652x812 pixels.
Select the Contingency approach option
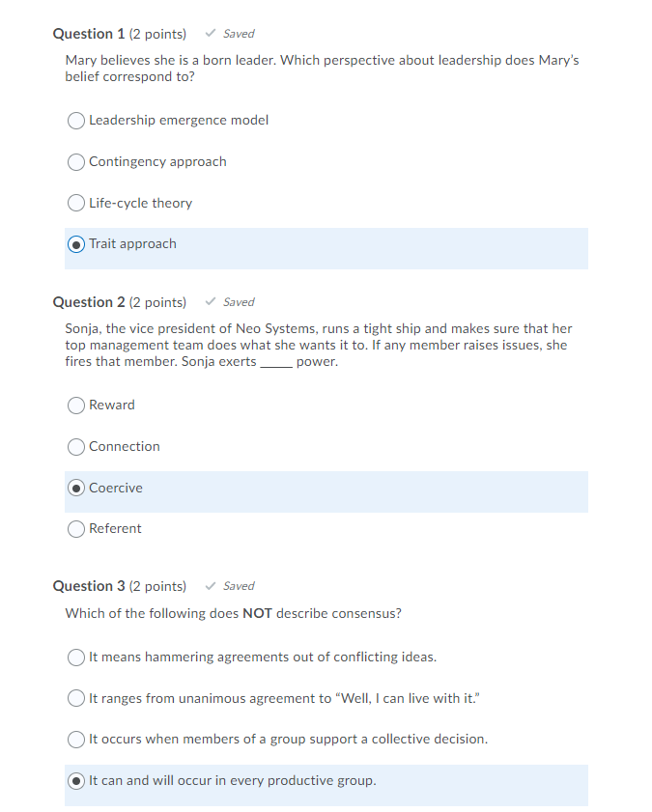76,162
